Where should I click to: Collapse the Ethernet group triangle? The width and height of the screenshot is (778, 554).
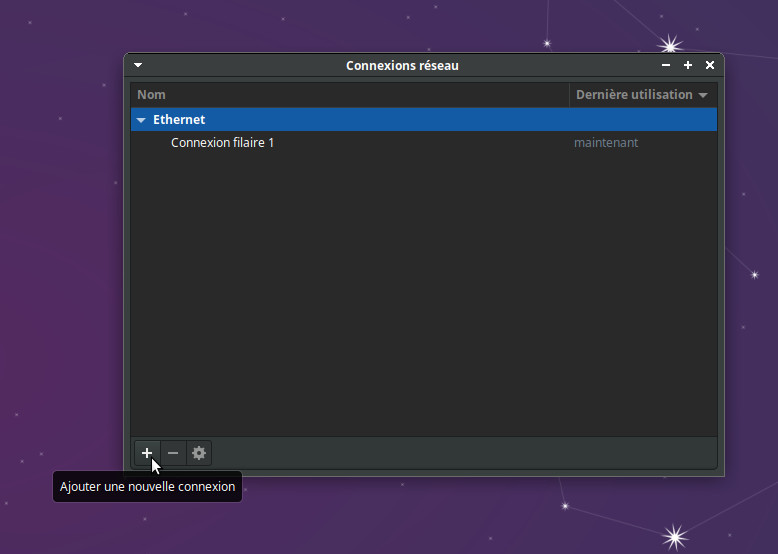click(141, 120)
